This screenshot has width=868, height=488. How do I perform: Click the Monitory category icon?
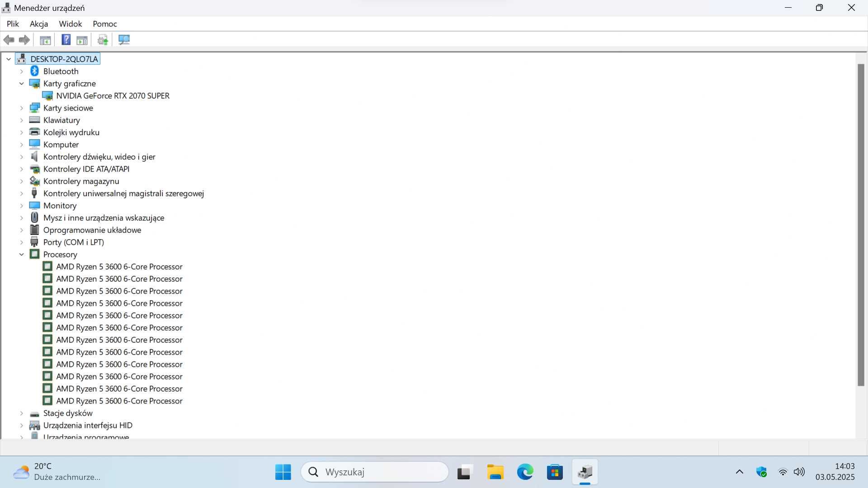click(35, 206)
